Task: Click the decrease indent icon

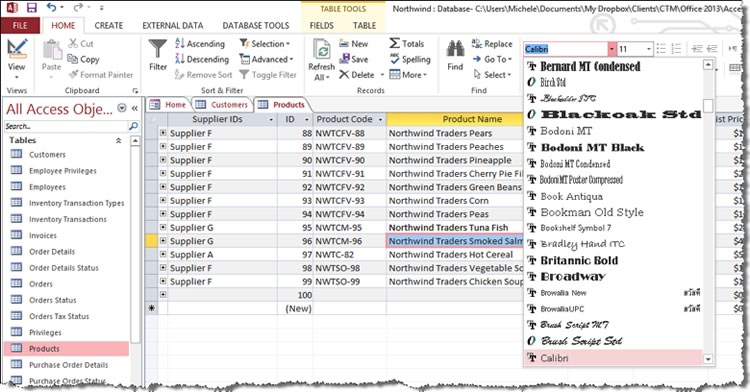Action: pos(697,49)
